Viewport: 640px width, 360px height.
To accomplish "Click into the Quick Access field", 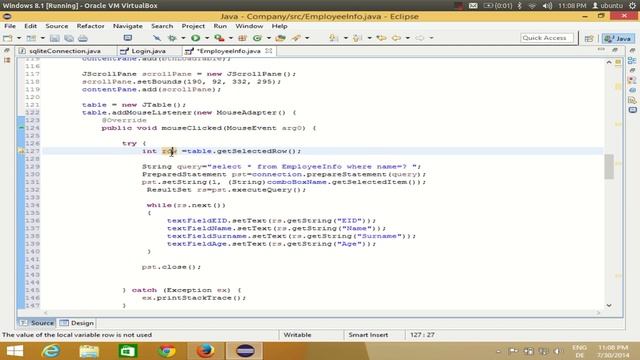I will [547, 38].
